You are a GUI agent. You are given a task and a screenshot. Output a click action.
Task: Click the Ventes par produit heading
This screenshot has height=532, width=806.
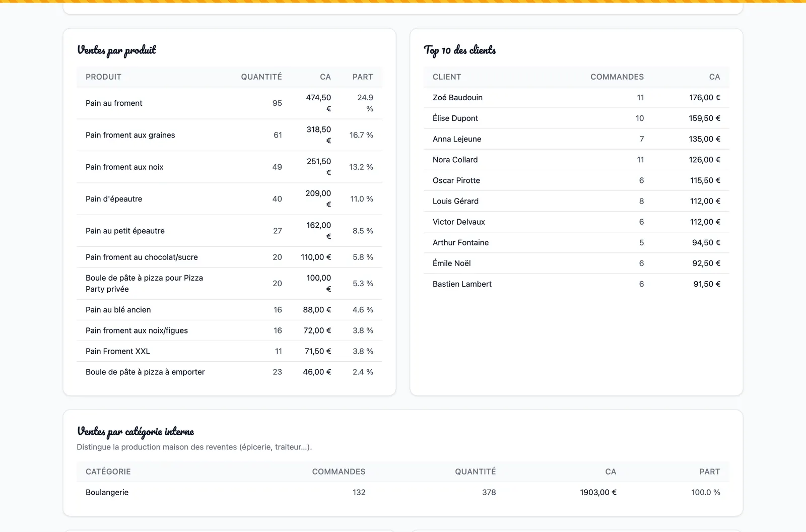point(116,50)
